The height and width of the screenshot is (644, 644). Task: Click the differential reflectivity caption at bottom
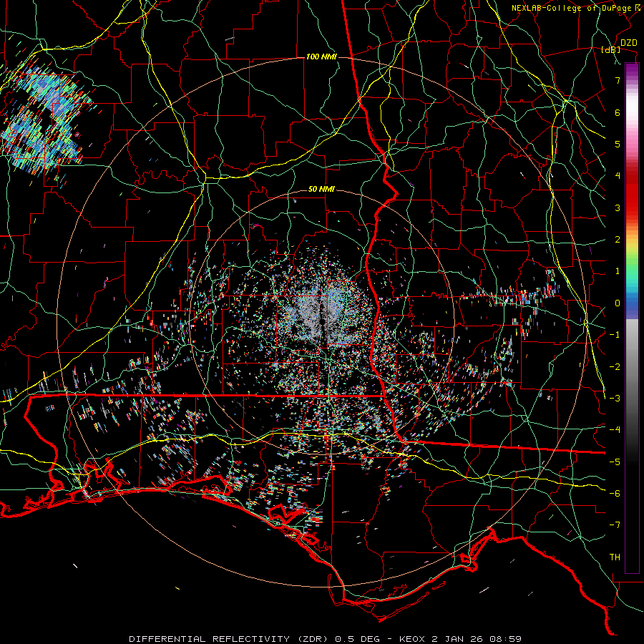pyautogui.click(x=326, y=639)
